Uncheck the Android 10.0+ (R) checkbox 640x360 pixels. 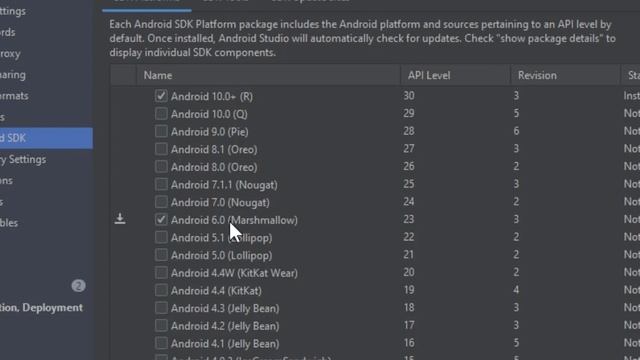click(161, 96)
